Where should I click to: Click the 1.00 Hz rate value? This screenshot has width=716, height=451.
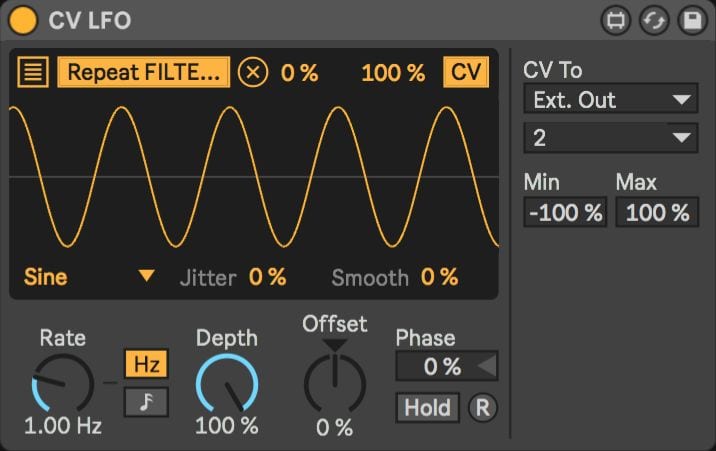click(x=63, y=425)
